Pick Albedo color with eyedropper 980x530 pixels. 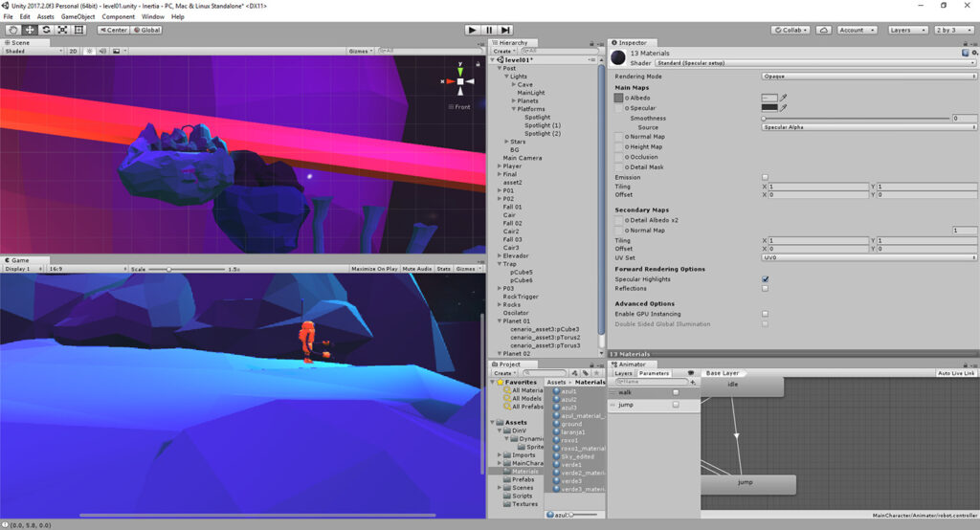click(x=783, y=98)
